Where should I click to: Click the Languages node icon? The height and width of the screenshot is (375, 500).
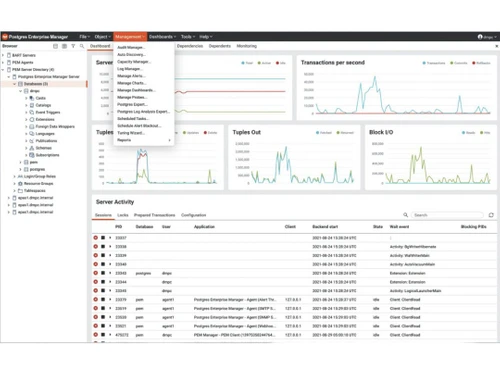(x=32, y=134)
